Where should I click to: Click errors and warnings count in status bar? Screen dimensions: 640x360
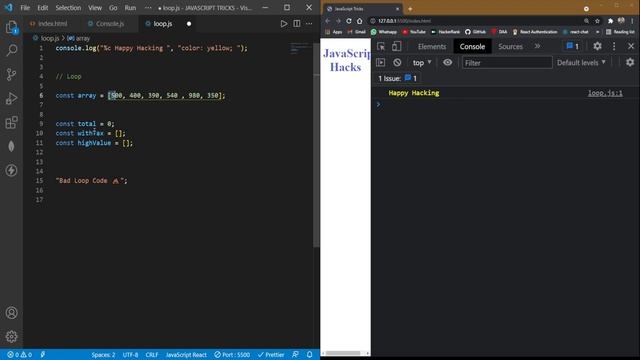click(19, 355)
